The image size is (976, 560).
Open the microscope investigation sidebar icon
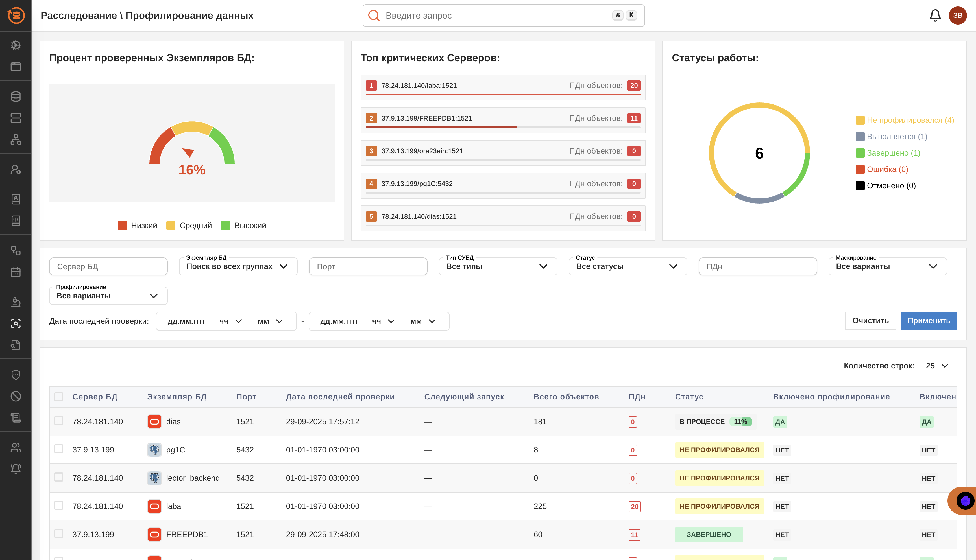pyautogui.click(x=16, y=302)
